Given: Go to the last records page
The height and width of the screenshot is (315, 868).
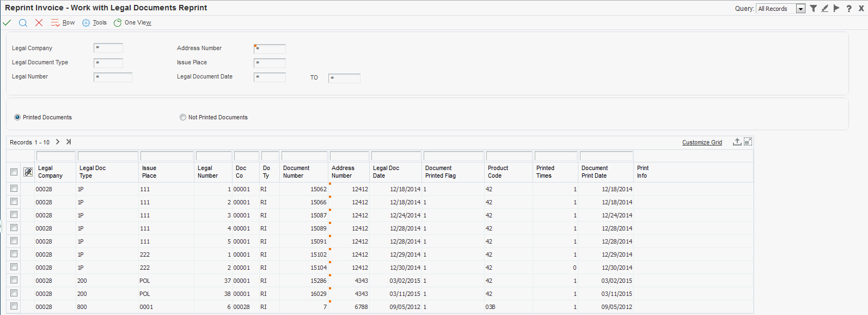Looking at the screenshot, I should [69, 142].
